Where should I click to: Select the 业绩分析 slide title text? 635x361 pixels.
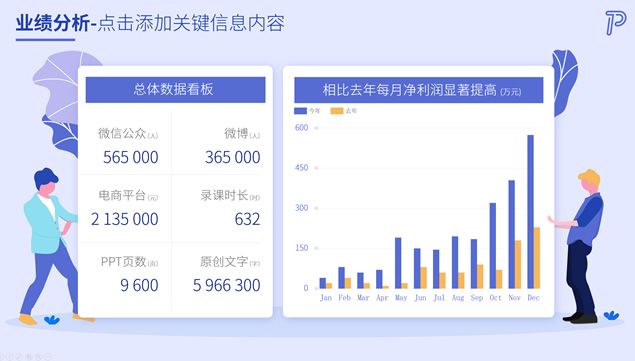[53, 23]
